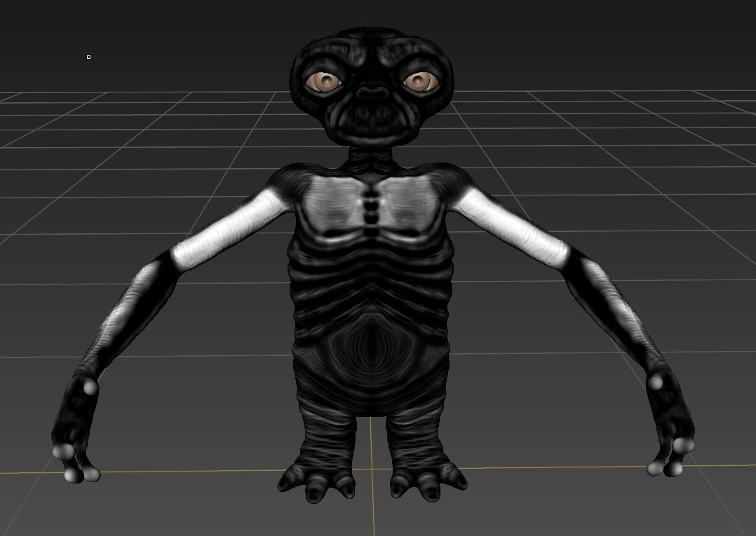Click the fingertips of the left-side hand

coord(74,466)
